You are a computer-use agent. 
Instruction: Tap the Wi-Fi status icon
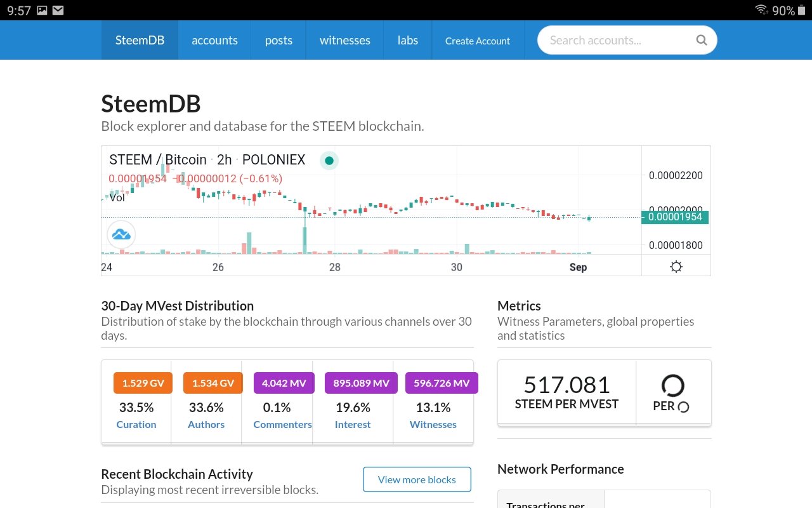761,10
